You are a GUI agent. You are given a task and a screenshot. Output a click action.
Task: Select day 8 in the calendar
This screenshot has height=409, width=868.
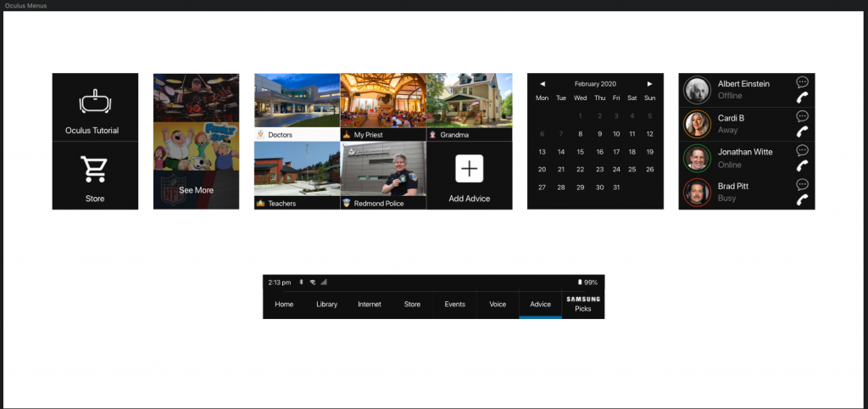pos(580,134)
